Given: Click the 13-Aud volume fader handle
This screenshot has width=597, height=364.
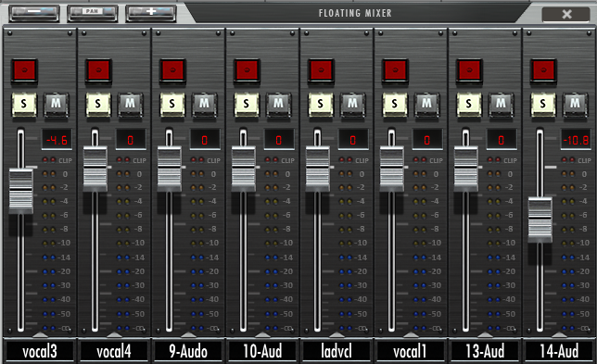Looking at the screenshot, I should [466, 169].
